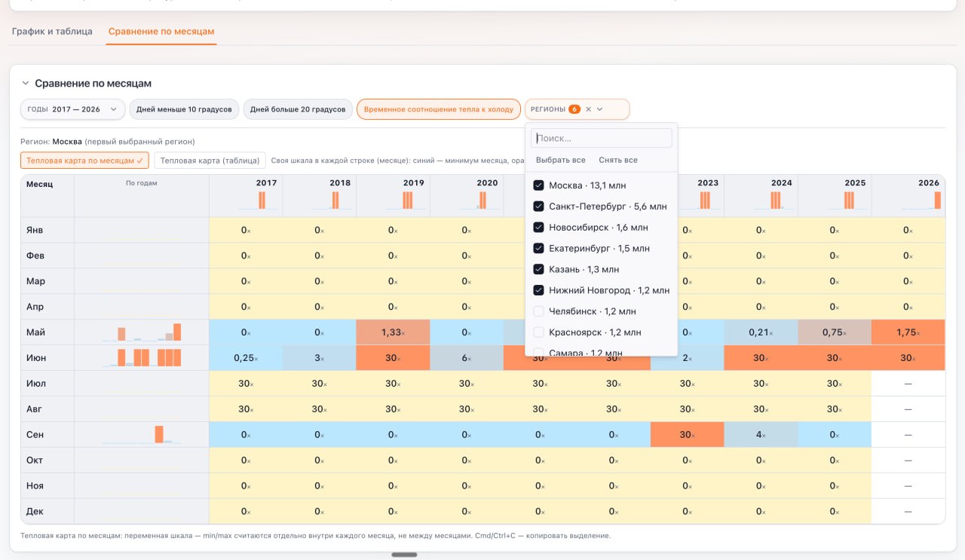
Task: Click the June yearly sparkline chart
Action: coord(142,357)
